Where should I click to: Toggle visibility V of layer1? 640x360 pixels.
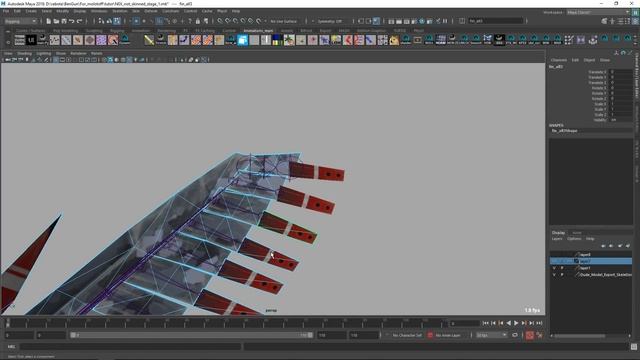coord(554,268)
